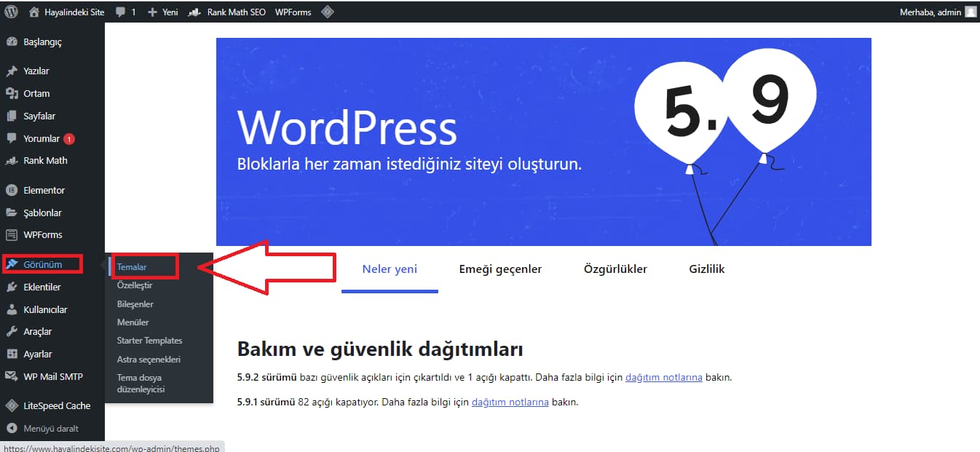Open Özelleştir in the submenu
Image resolution: width=980 pixels, height=452 pixels.
pyautogui.click(x=135, y=285)
